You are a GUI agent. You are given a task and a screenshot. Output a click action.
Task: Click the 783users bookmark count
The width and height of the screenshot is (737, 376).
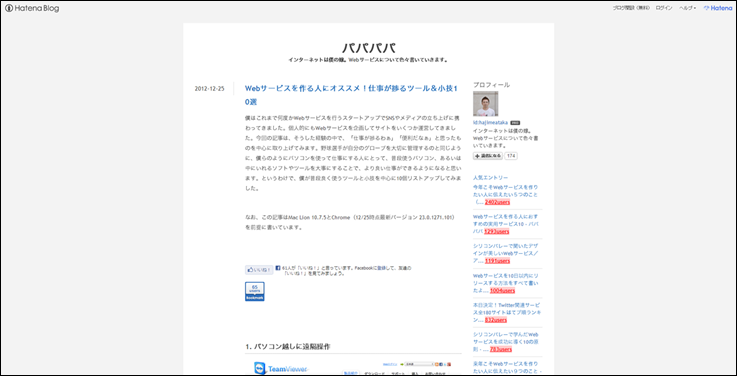[x=501, y=349]
